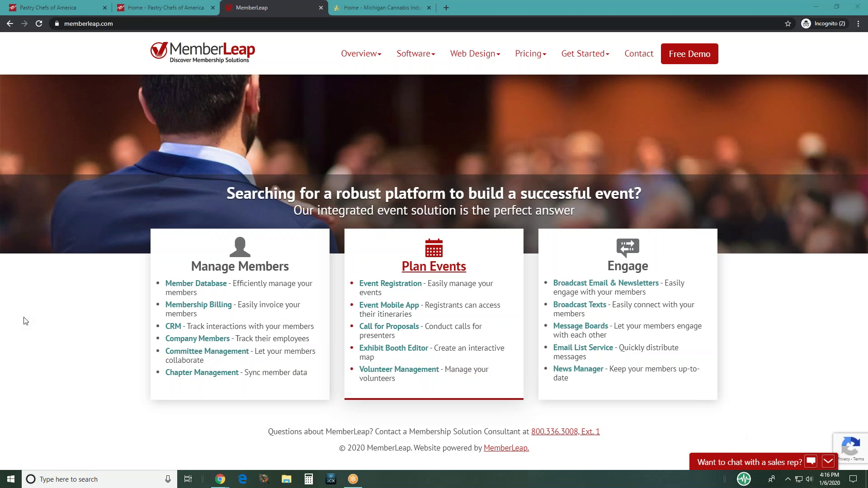Viewport: 868px width, 488px height.
Task: Open the Message Boards link
Action: [x=580, y=326]
